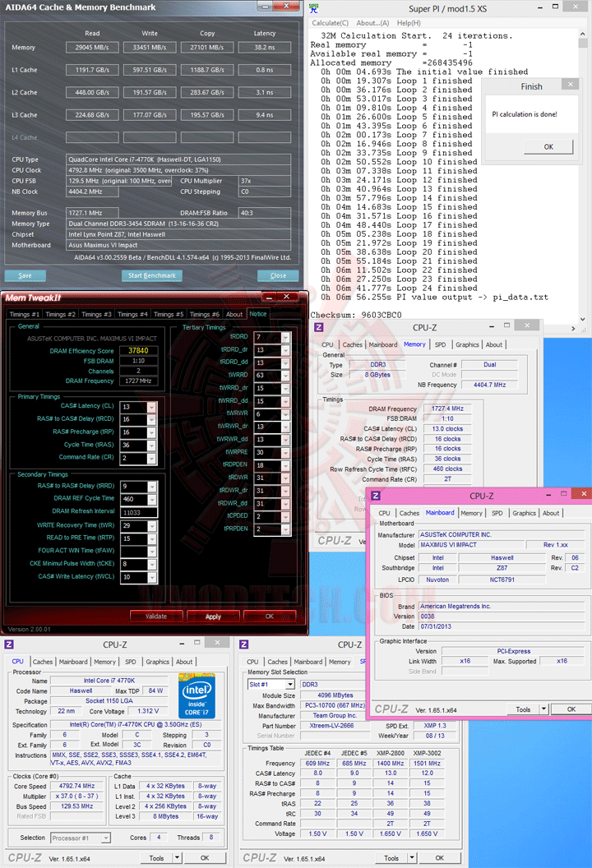Click Tools button in CPU-Z SPD window
Image resolution: width=592 pixels, height=868 pixels.
(391, 858)
